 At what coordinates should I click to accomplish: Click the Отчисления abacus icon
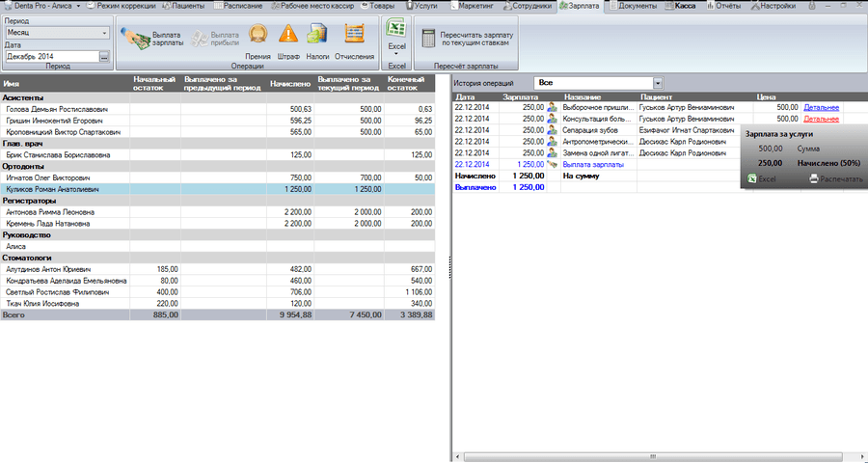[x=354, y=35]
